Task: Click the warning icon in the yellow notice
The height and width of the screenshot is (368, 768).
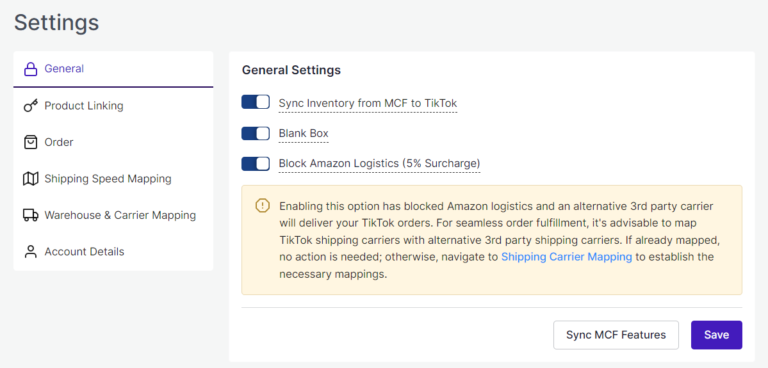Action: click(x=263, y=205)
